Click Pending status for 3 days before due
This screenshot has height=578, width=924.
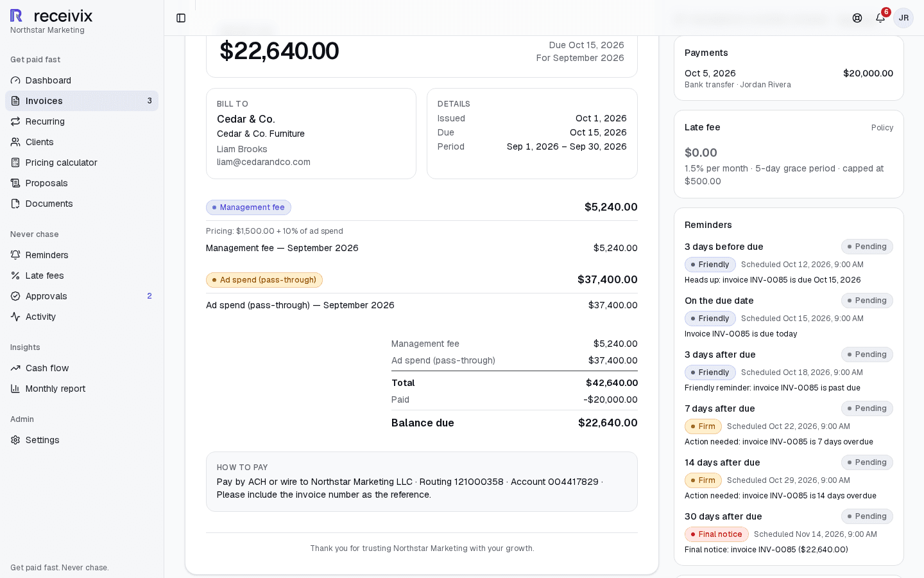point(867,247)
